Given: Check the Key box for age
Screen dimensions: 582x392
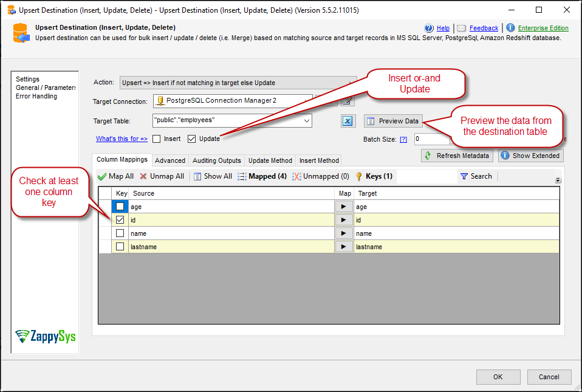Looking at the screenshot, I should [120, 207].
